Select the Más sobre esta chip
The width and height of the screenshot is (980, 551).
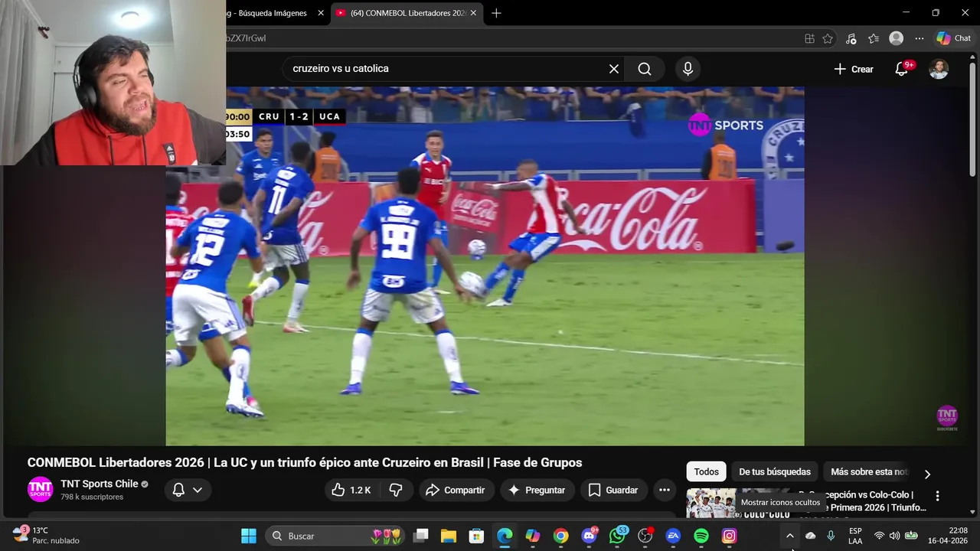(869, 472)
